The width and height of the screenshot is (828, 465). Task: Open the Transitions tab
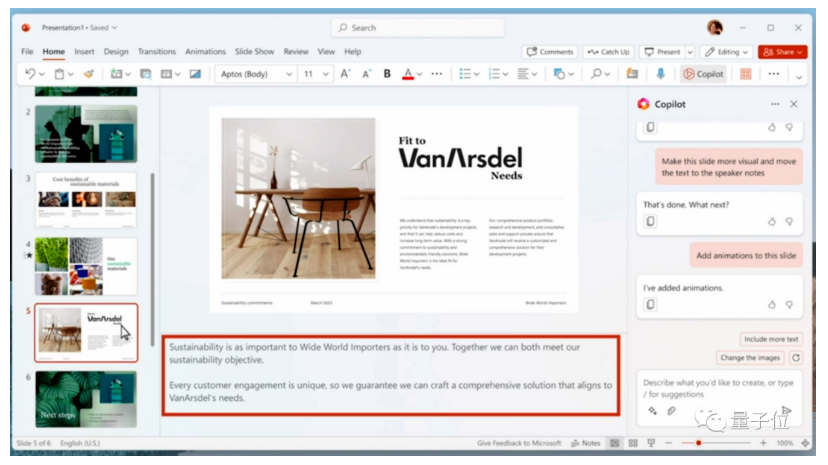[x=156, y=52]
